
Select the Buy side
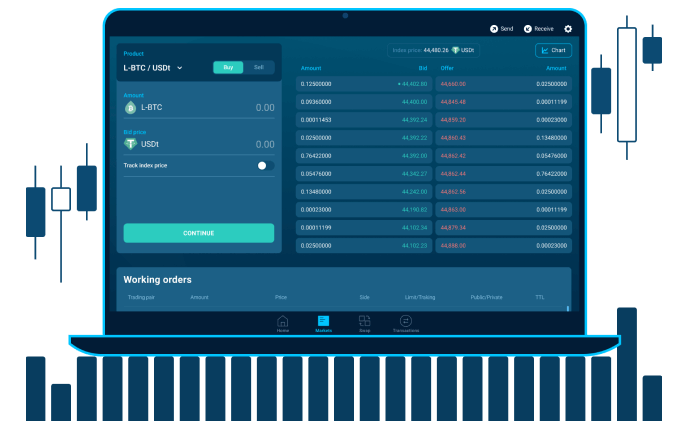pos(228,67)
